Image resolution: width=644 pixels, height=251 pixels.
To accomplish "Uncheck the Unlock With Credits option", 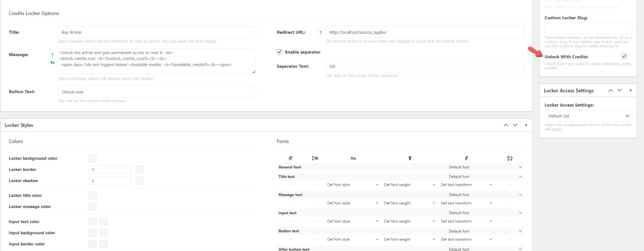I will [x=624, y=56].
